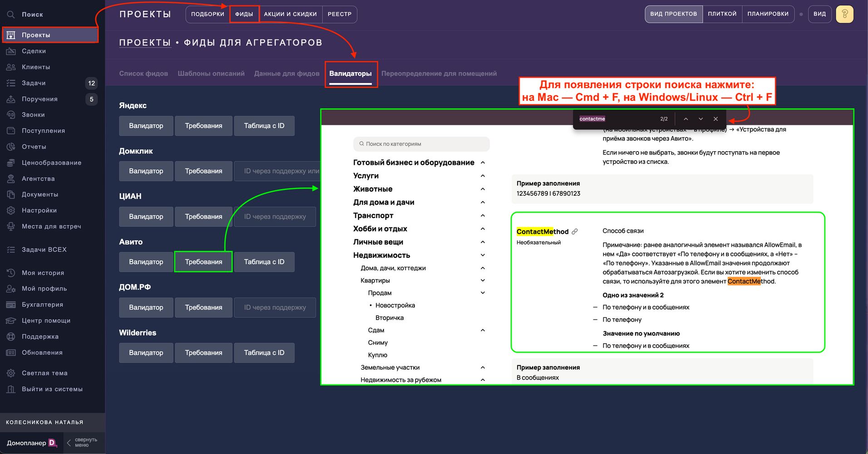Click the Задачи ВСЕХ list icon
This screenshot has height=454, width=868.
11,249
